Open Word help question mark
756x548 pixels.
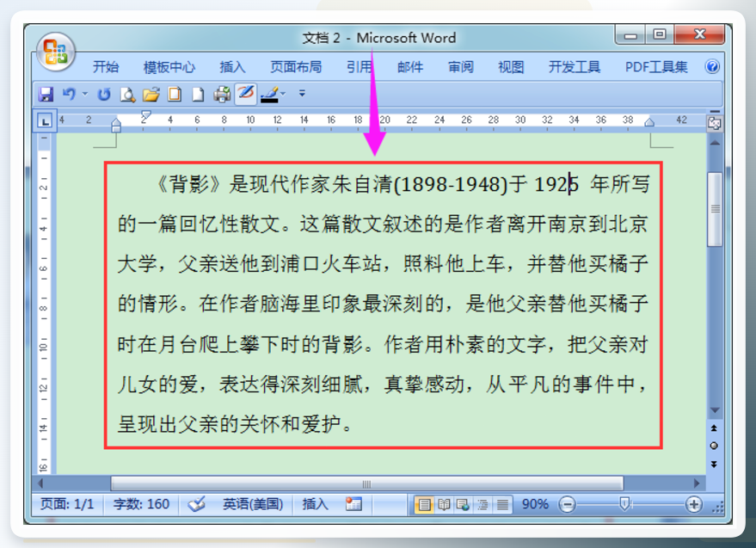712,66
